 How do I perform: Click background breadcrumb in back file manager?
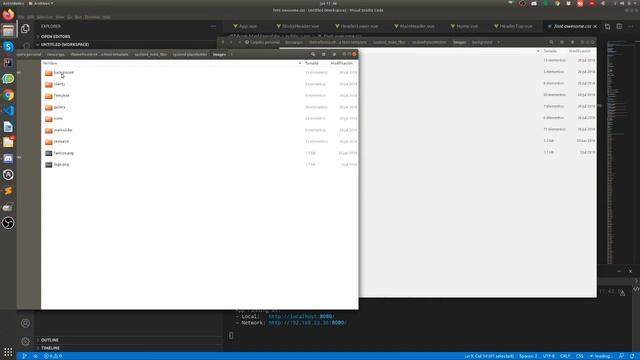[482, 42]
